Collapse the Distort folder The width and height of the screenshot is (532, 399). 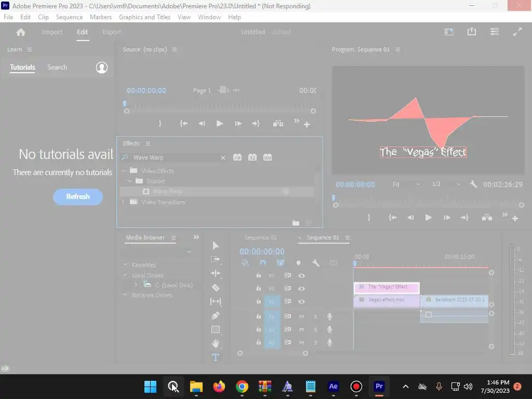129,181
